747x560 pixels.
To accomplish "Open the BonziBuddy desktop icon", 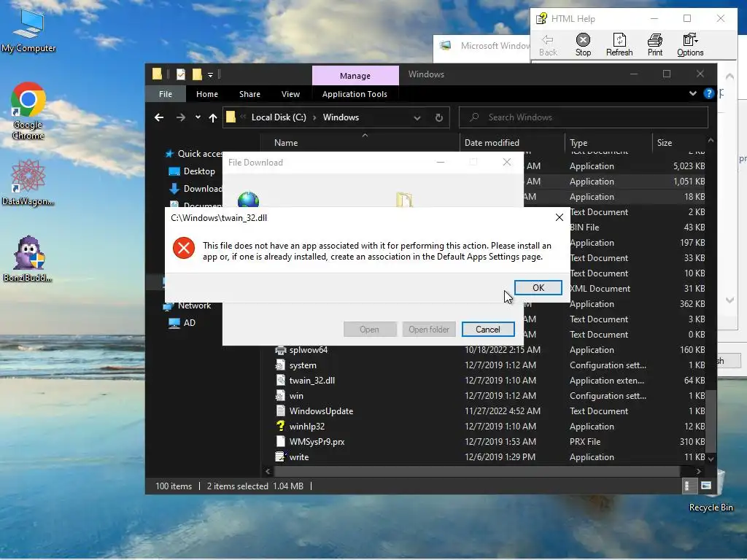I will (x=28, y=259).
